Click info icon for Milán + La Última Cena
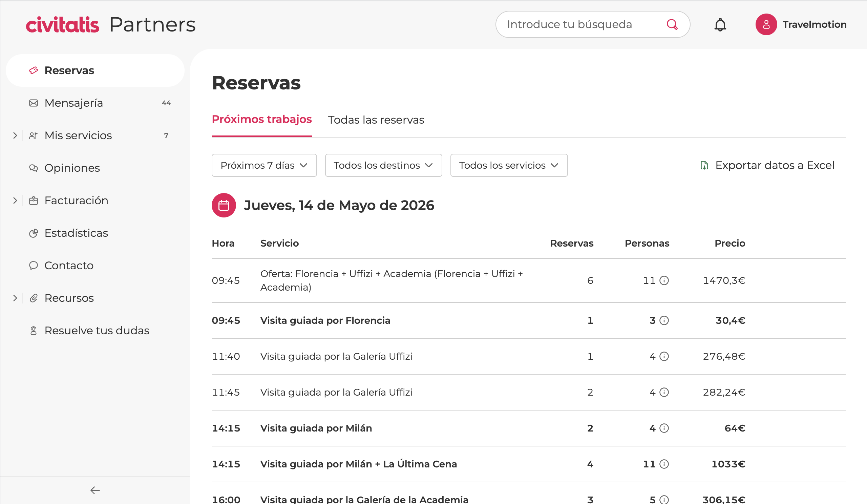The width and height of the screenshot is (867, 504). click(x=664, y=464)
